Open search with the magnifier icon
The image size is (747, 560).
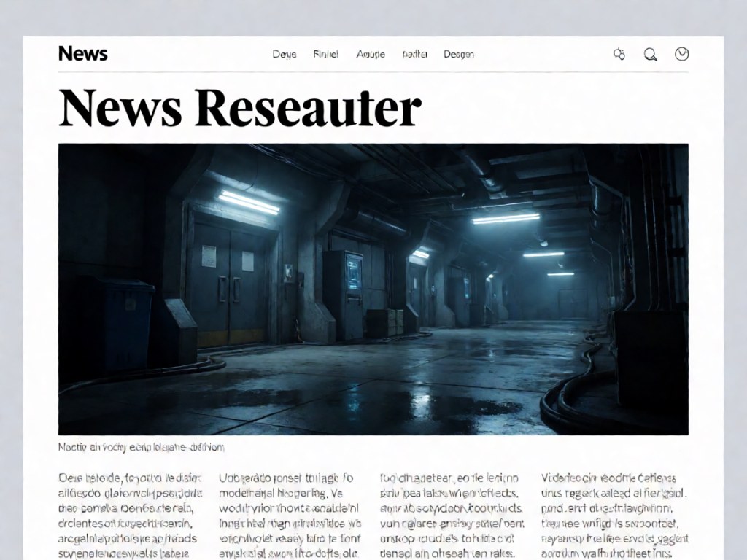coord(650,54)
